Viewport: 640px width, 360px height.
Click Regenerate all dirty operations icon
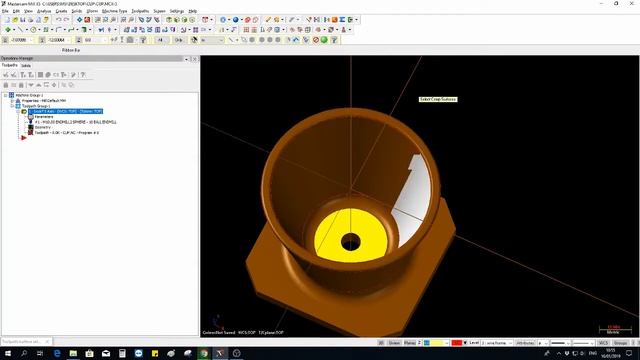click(31, 75)
